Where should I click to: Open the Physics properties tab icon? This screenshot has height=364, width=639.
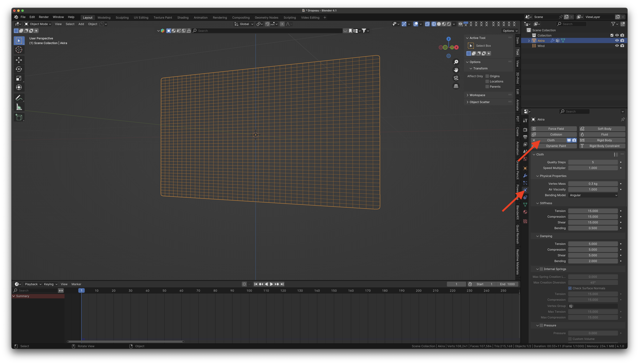[525, 190]
